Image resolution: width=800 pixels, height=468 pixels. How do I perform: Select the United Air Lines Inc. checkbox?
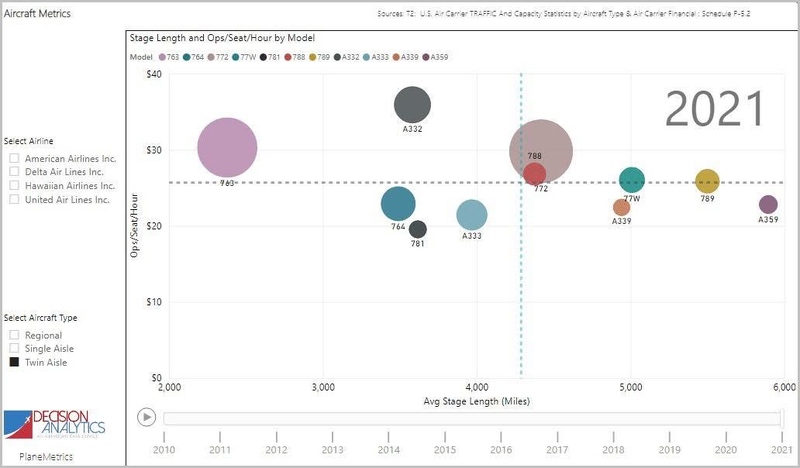coord(14,199)
